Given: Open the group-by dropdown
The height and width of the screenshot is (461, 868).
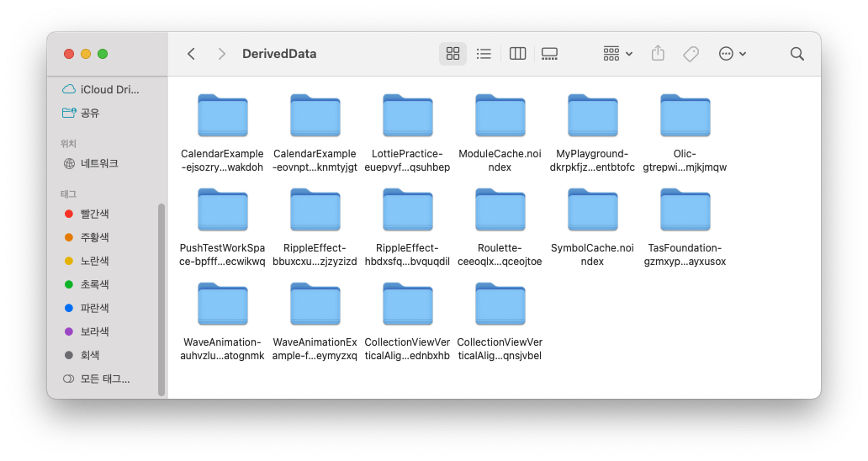Looking at the screenshot, I should pos(617,54).
